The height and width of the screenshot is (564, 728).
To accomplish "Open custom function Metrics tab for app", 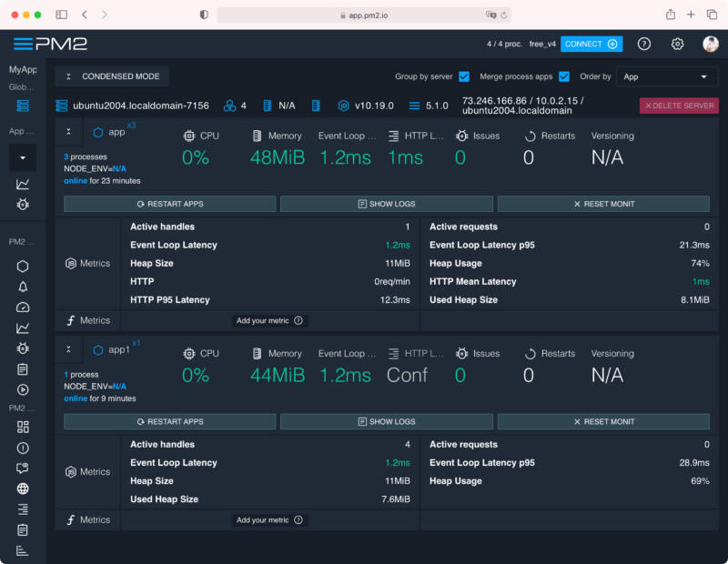I will (88, 320).
